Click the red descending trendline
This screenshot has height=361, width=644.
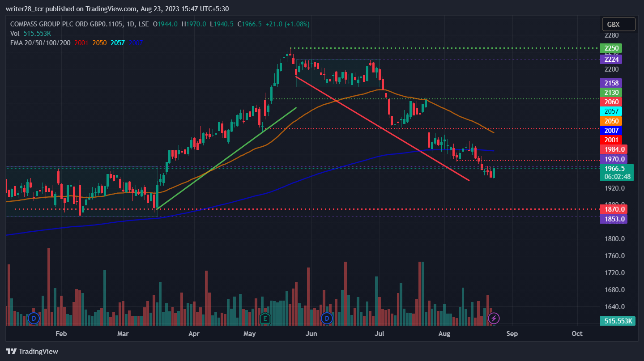[x=383, y=128]
